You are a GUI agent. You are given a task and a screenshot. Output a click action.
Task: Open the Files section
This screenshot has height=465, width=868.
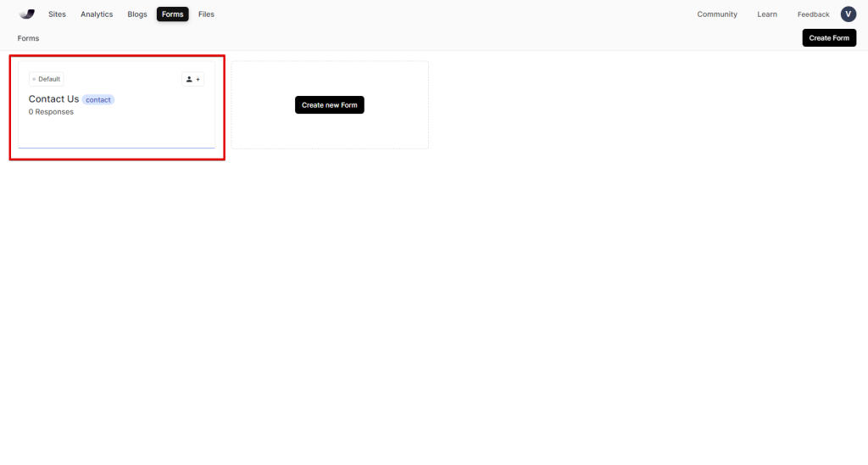(206, 14)
